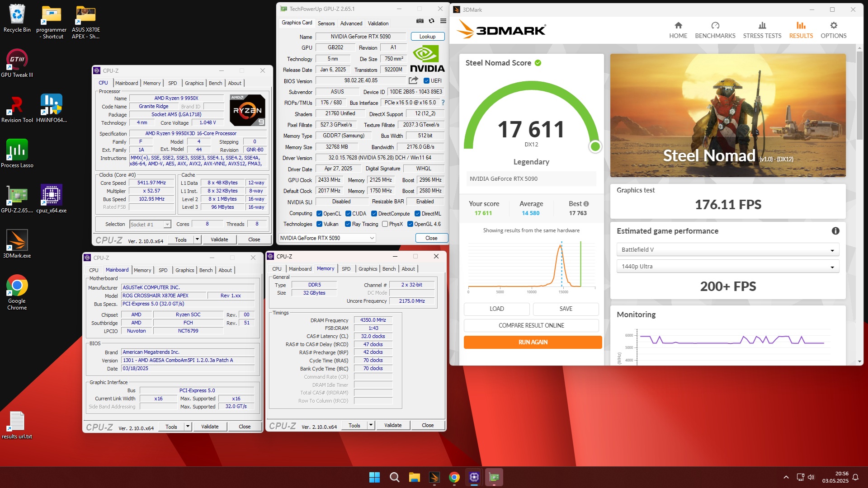Screen dimensions: 868x488
Task: Click LOAD button in 3DMark
Action: (x=496, y=309)
